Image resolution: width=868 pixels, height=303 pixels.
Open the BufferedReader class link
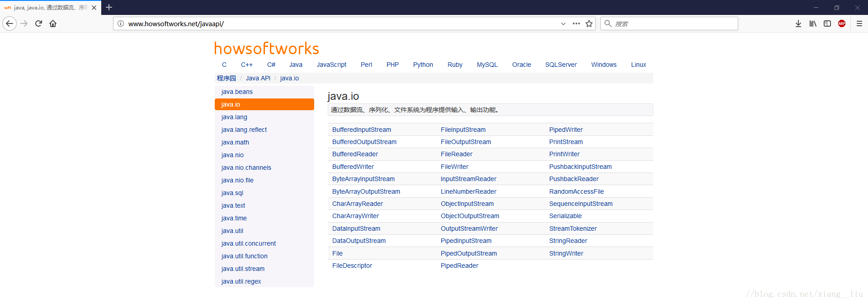point(355,154)
